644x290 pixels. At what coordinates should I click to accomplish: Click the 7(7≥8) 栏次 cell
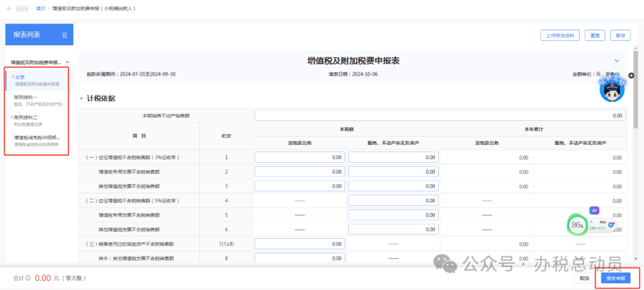pyautogui.click(x=227, y=244)
